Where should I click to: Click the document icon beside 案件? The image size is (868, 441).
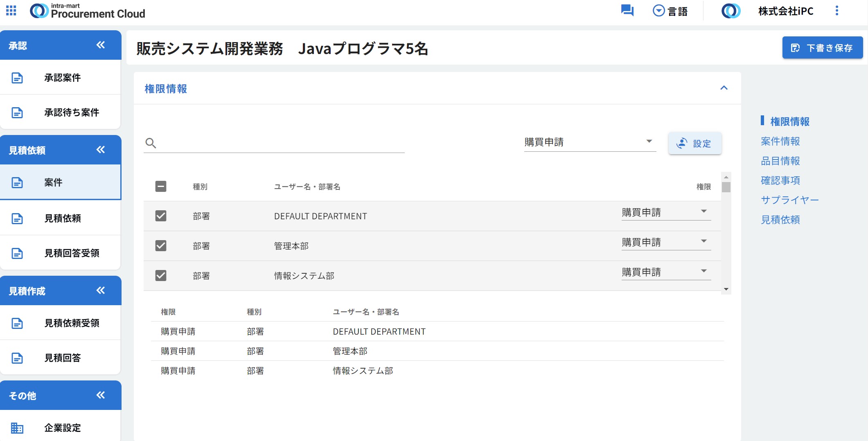[x=17, y=182]
